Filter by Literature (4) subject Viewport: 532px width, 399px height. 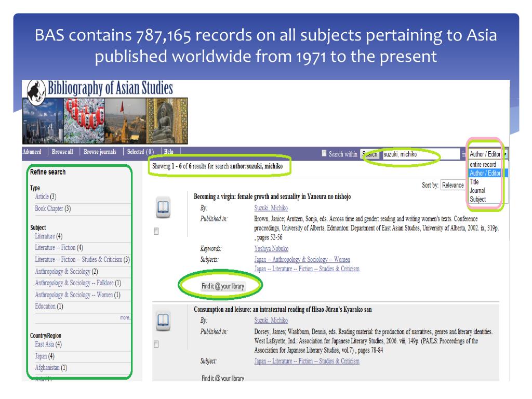tap(48, 236)
